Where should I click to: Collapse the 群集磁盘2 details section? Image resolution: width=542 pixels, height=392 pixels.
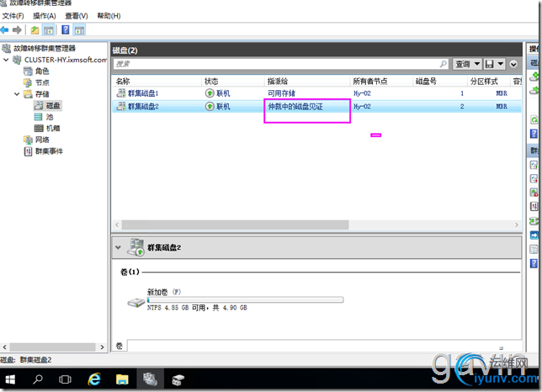click(118, 247)
